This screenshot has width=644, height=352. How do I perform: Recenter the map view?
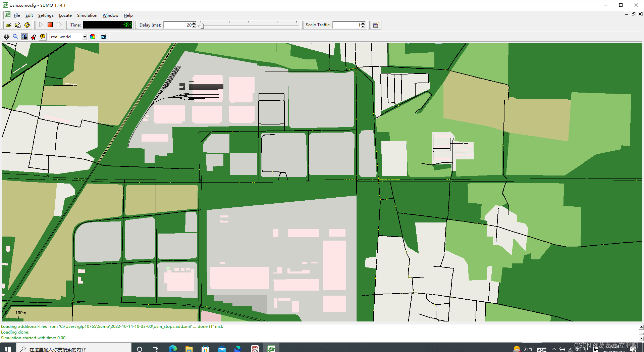(x=6, y=37)
